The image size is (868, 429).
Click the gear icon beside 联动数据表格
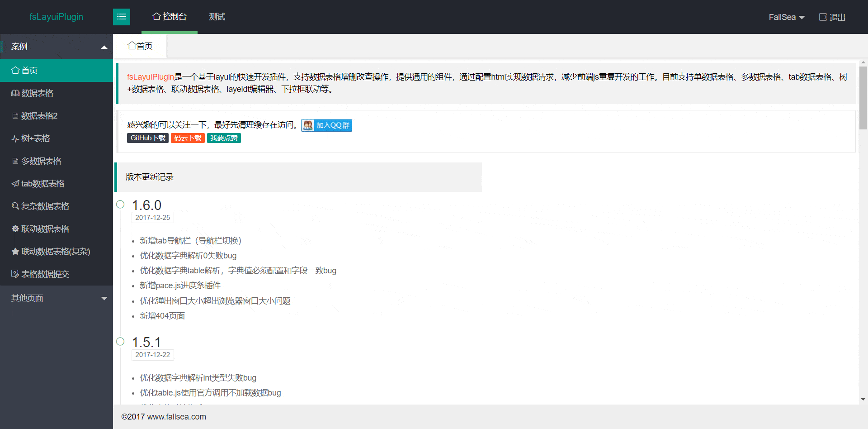[x=15, y=229]
